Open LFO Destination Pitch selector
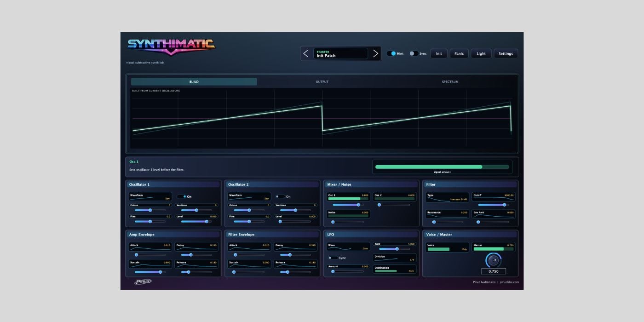The height and width of the screenshot is (322, 644). pyautogui.click(x=395, y=270)
